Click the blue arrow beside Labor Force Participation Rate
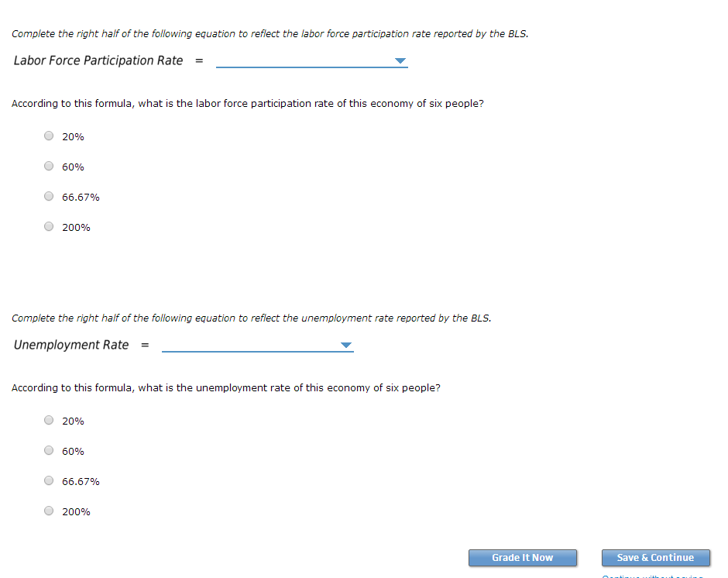Image resolution: width=728 pixels, height=578 pixels. (x=400, y=60)
